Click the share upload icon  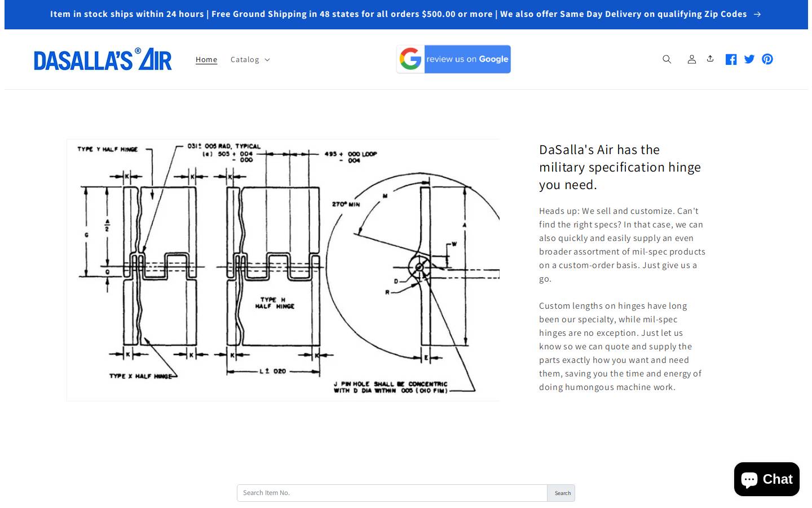tap(710, 59)
